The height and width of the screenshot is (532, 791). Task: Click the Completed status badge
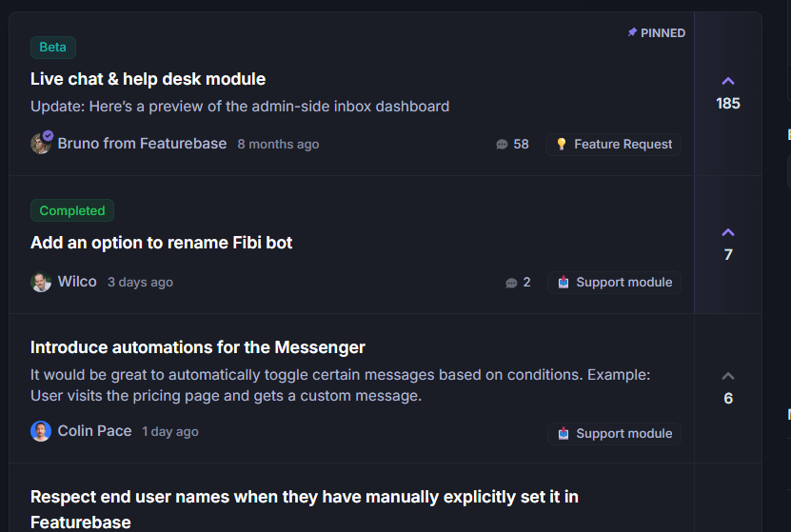[72, 210]
